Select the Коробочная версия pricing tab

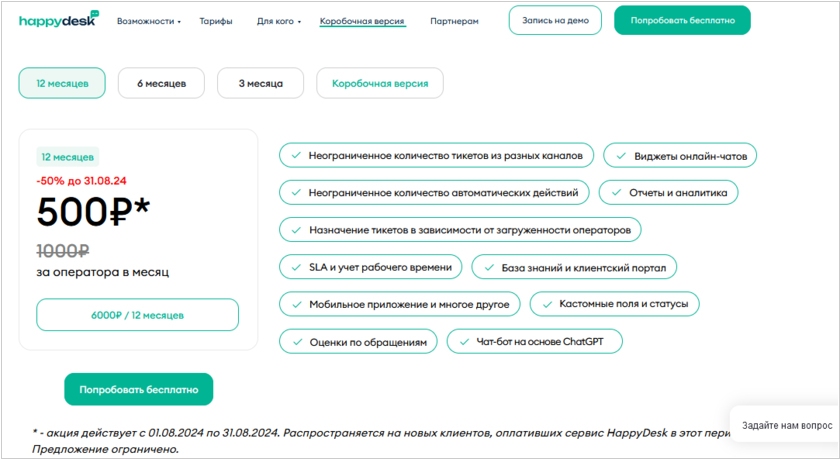click(x=380, y=83)
